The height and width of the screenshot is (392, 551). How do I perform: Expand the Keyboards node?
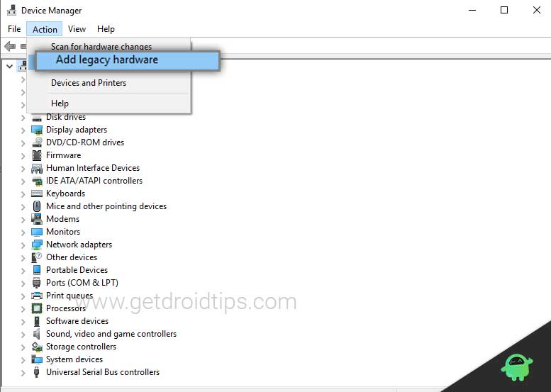(x=23, y=194)
